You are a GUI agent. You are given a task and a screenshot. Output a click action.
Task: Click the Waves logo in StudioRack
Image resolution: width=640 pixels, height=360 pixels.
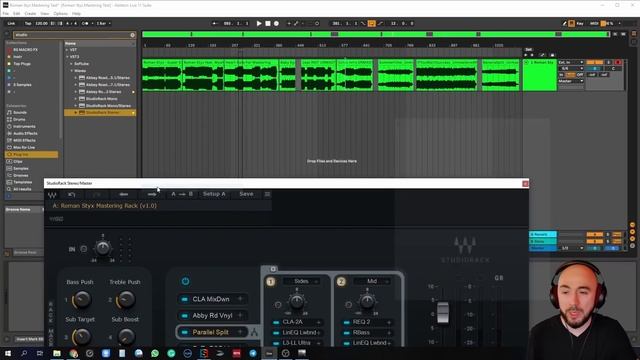coord(52,195)
